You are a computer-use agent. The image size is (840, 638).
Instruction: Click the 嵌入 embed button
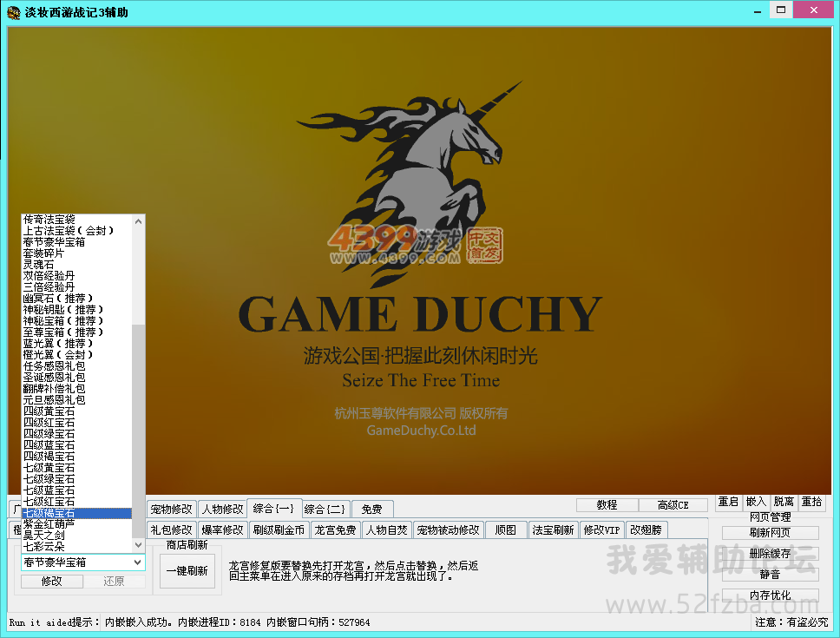pos(757,502)
